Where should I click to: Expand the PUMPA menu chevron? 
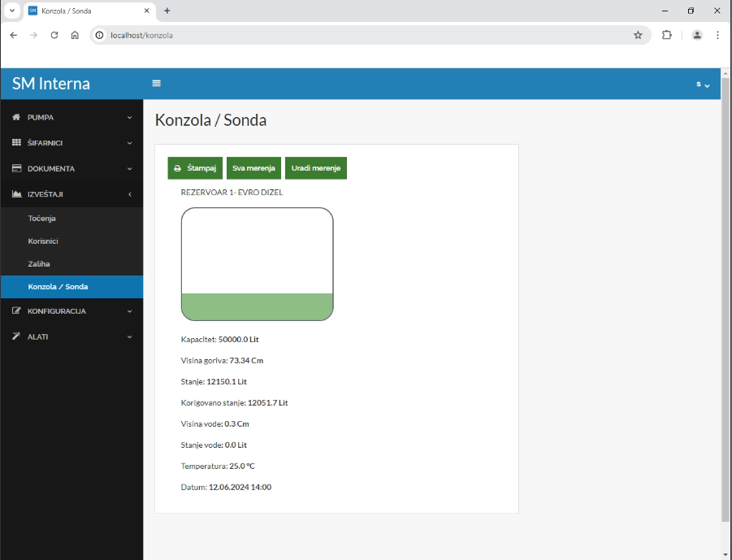129,117
